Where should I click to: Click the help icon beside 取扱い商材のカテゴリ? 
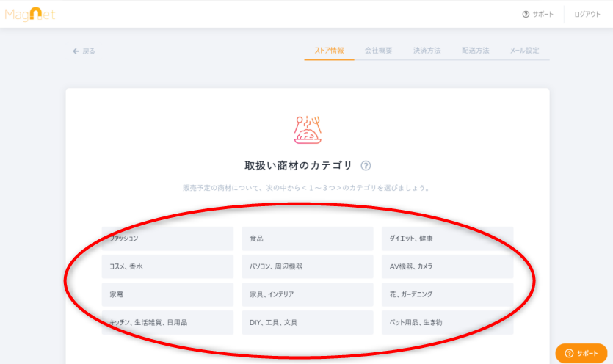(x=366, y=165)
